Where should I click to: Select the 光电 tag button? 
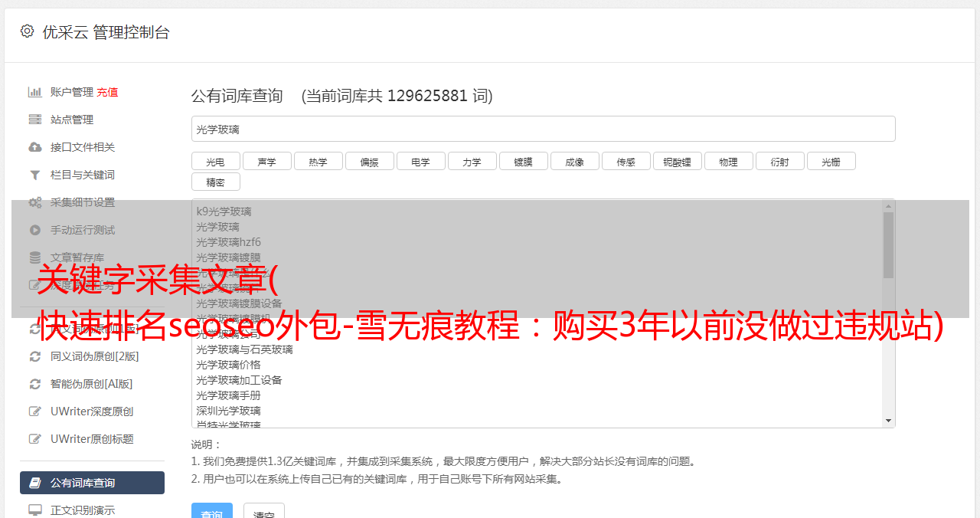click(215, 161)
